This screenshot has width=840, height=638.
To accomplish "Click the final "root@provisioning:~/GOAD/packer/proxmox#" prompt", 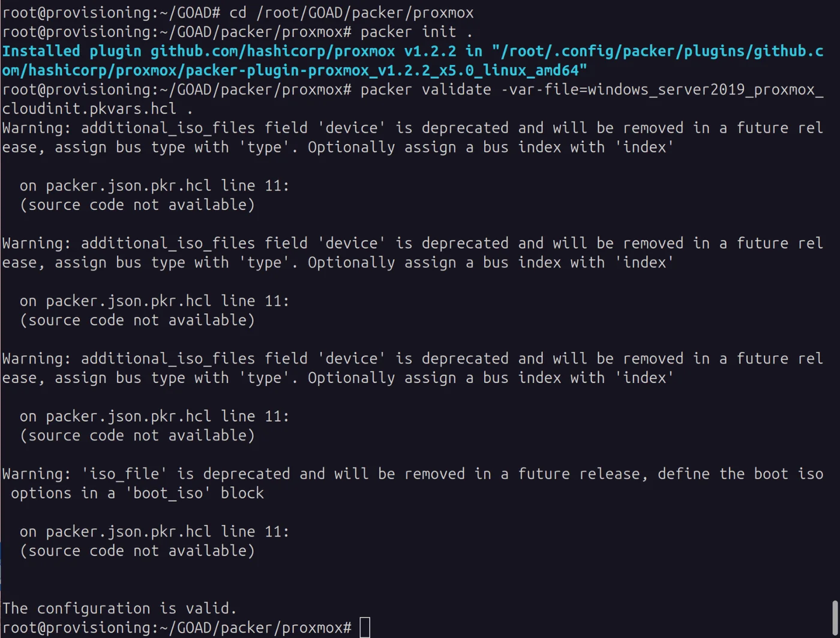I will point(176,627).
